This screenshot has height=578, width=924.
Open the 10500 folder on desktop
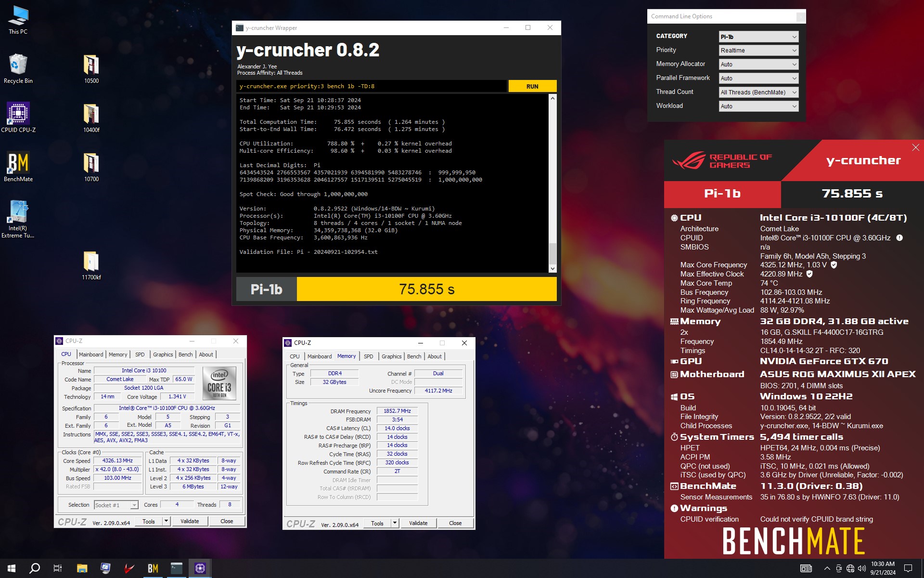[91, 69]
